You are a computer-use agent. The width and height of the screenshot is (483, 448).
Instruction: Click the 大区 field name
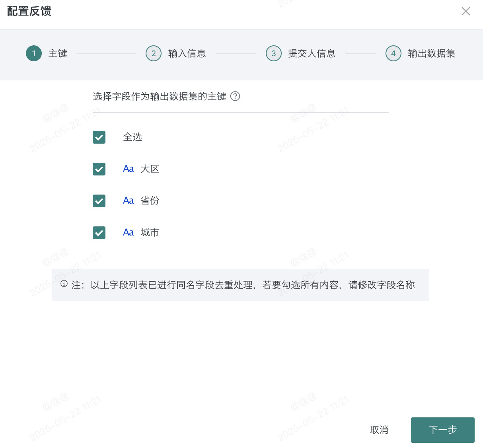pyautogui.click(x=150, y=169)
